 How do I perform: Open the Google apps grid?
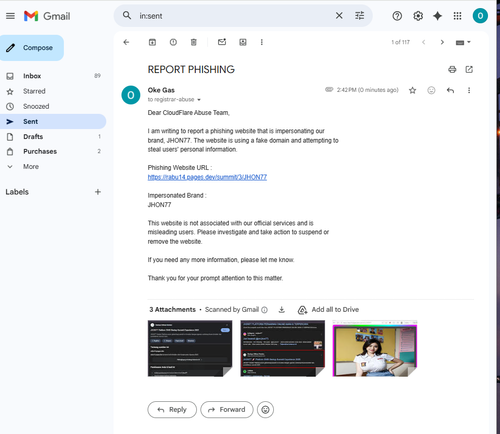(457, 16)
